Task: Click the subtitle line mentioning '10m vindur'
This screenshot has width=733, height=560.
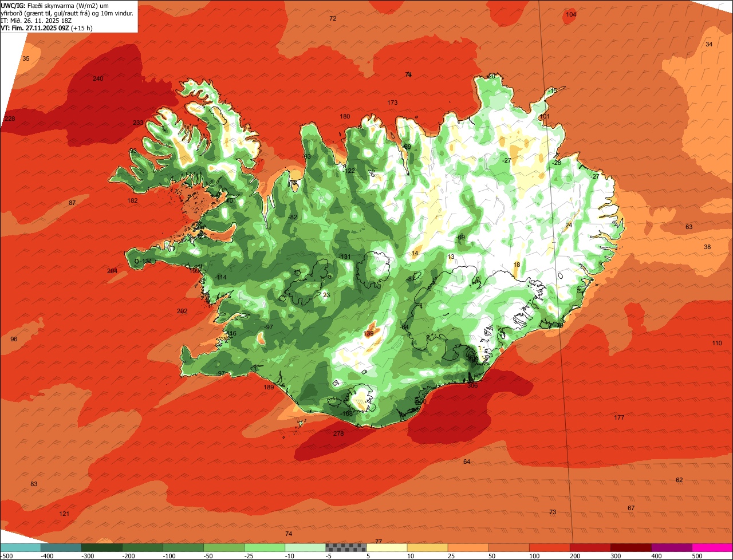Action: (x=68, y=13)
